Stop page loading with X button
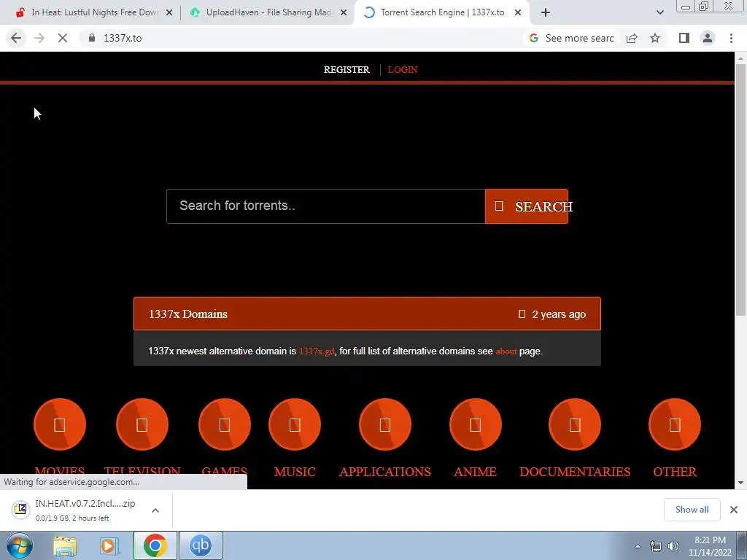This screenshot has width=747, height=560. click(x=63, y=38)
